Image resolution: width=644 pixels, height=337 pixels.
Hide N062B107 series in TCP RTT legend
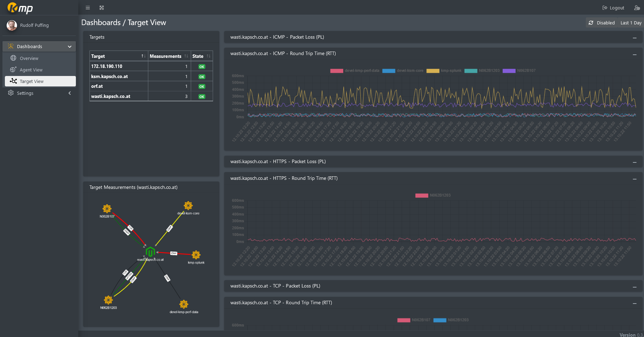[421, 320]
